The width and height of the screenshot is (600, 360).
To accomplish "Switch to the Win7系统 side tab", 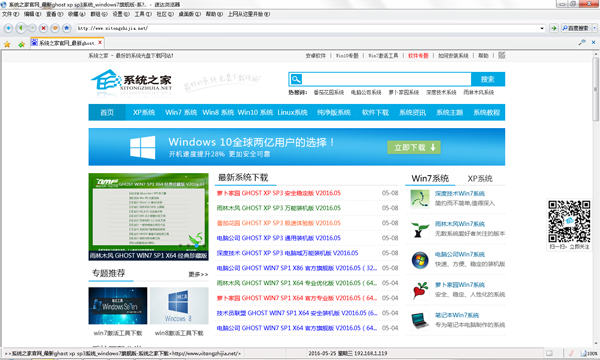I will (430, 179).
